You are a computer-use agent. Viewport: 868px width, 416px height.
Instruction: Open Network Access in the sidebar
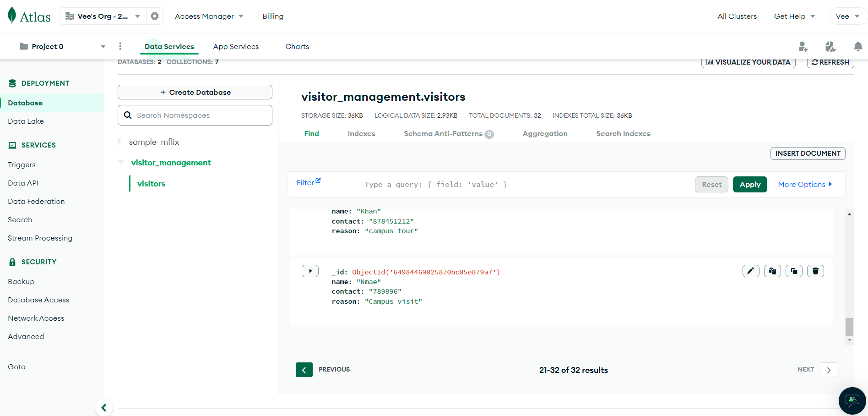click(36, 318)
